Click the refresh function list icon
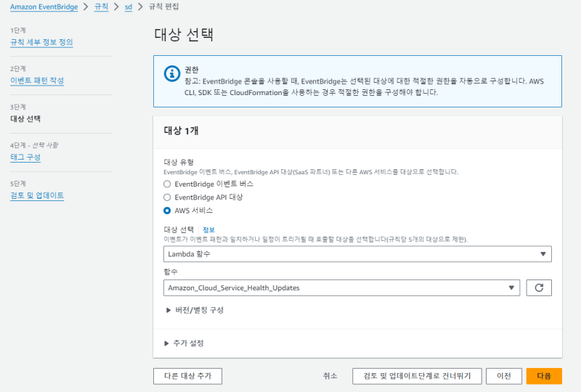This screenshot has width=581, height=392. pos(539,287)
